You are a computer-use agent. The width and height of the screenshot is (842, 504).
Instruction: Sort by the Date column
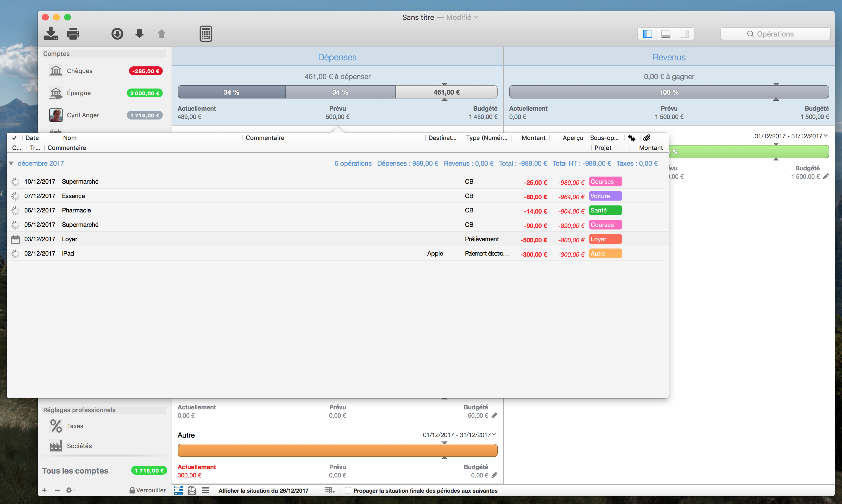pyautogui.click(x=32, y=137)
